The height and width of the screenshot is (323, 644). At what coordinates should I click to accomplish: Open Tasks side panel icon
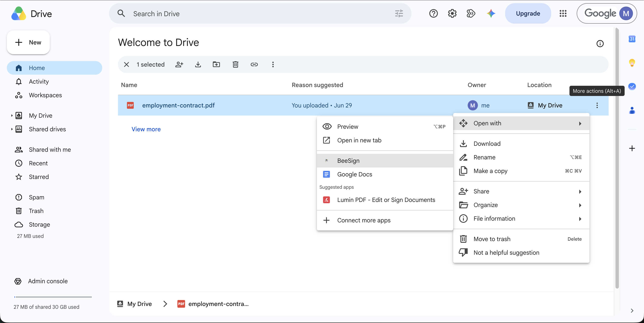(x=632, y=86)
